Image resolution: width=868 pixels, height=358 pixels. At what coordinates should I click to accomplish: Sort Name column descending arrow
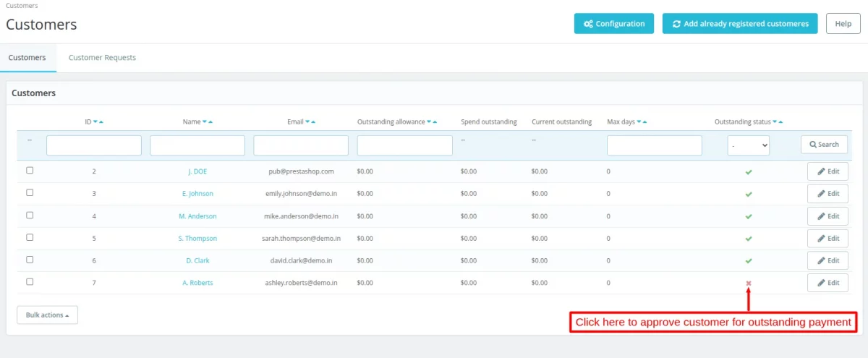pyautogui.click(x=204, y=122)
